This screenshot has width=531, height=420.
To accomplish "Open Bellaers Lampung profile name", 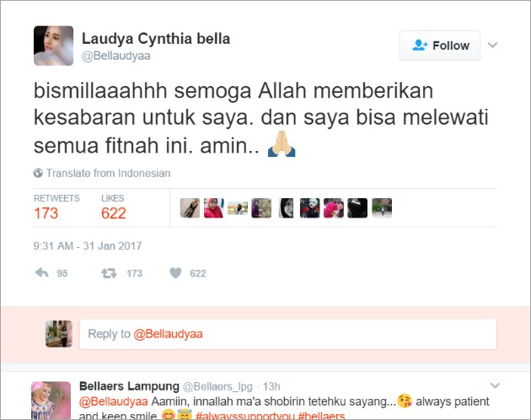I will click(x=129, y=385).
